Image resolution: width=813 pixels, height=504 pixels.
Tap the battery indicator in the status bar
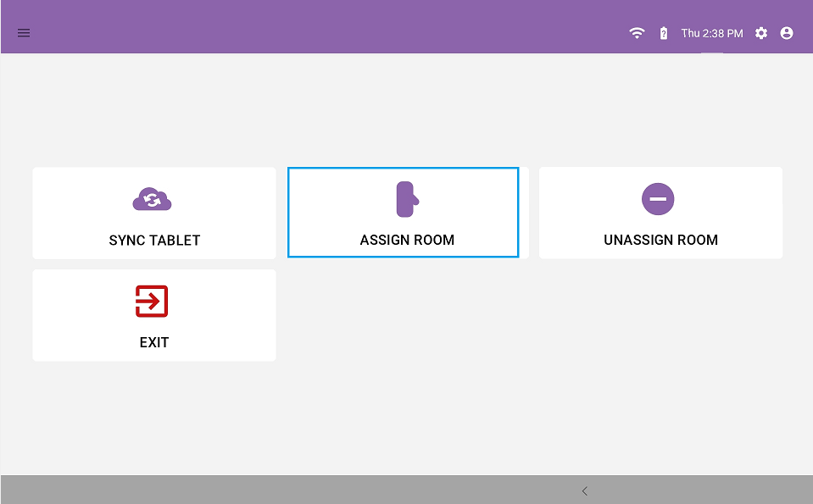[663, 33]
